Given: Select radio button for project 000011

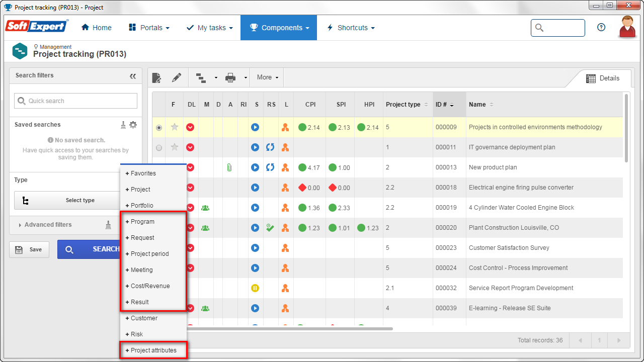Looking at the screenshot, I should click(x=159, y=148).
